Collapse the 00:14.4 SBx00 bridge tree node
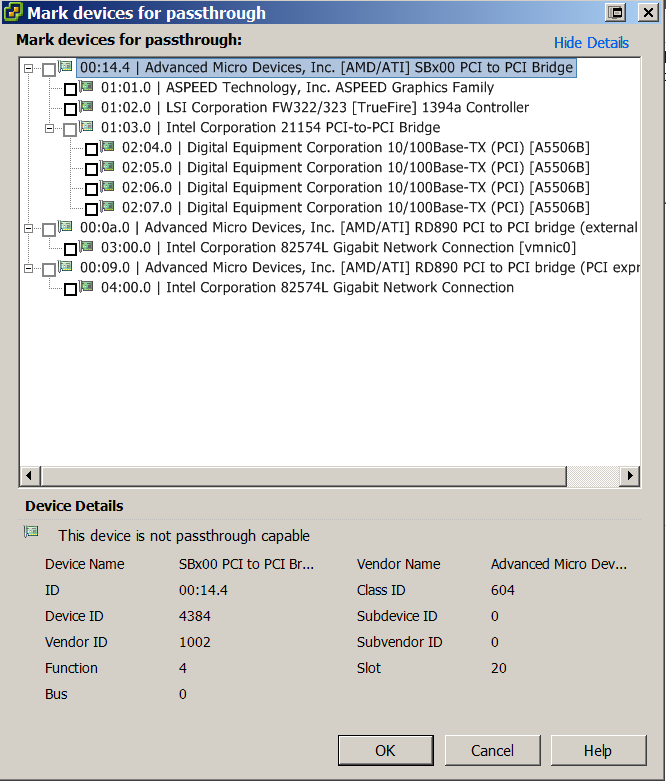Screen dimensions: 666x782 click(28, 68)
